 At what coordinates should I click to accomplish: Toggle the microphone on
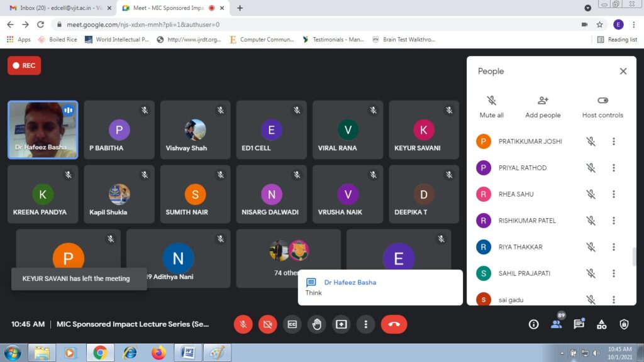(243, 324)
